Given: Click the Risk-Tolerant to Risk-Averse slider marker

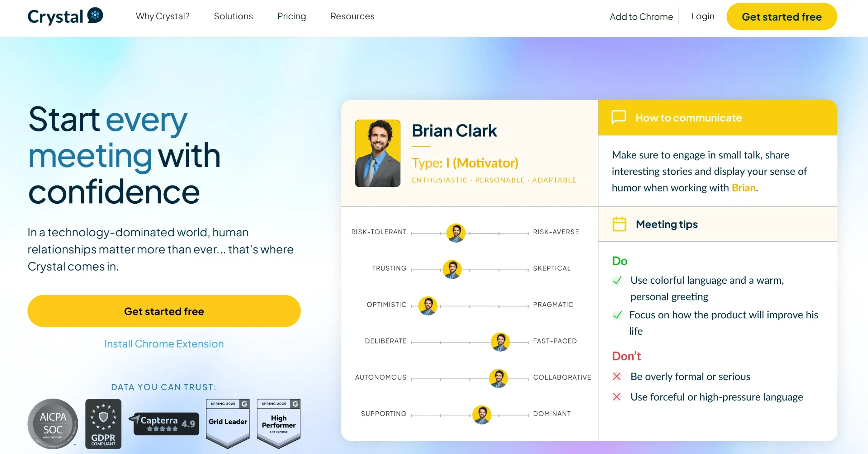Looking at the screenshot, I should click(x=456, y=233).
